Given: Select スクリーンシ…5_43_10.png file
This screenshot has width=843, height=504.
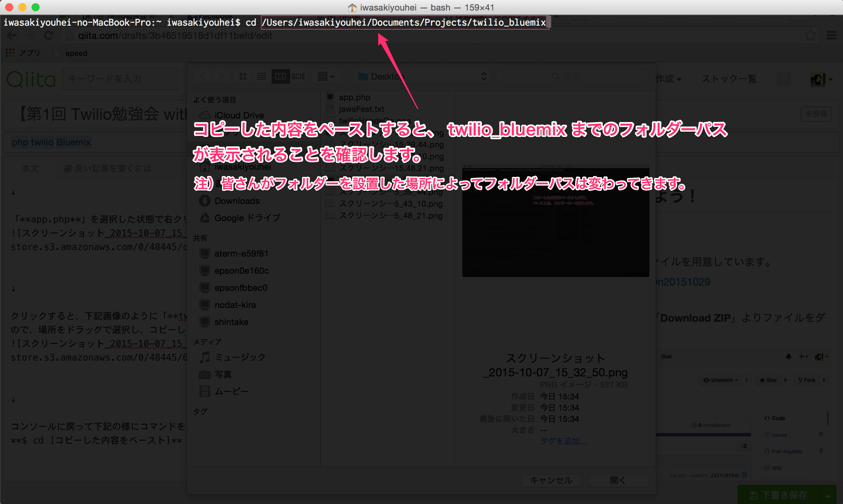Looking at the screenshot, I should pos(384,204).
